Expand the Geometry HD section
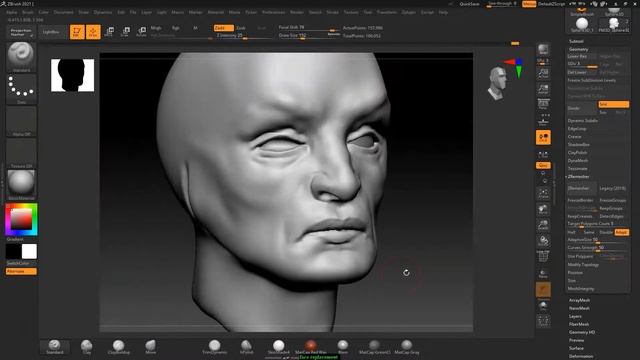 pos(582,332)
